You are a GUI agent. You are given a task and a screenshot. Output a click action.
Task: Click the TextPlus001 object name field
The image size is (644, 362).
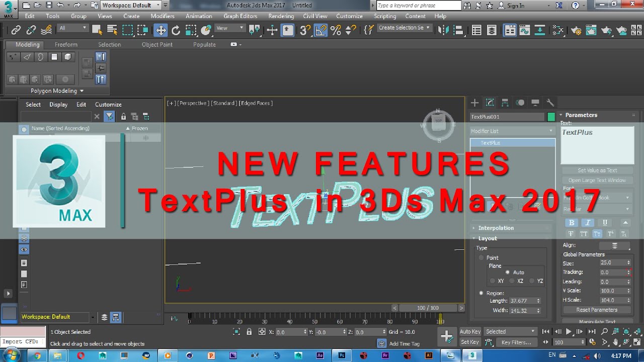507,117
